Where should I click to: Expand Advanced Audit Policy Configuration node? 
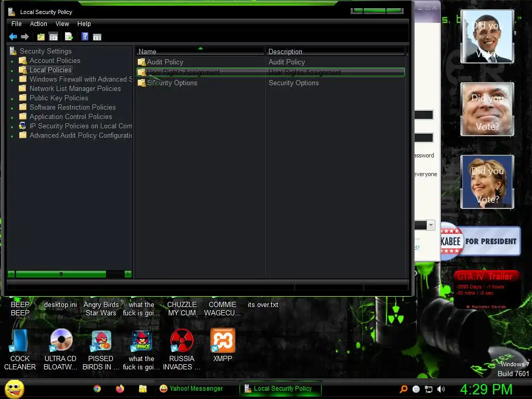coord(12,137)
